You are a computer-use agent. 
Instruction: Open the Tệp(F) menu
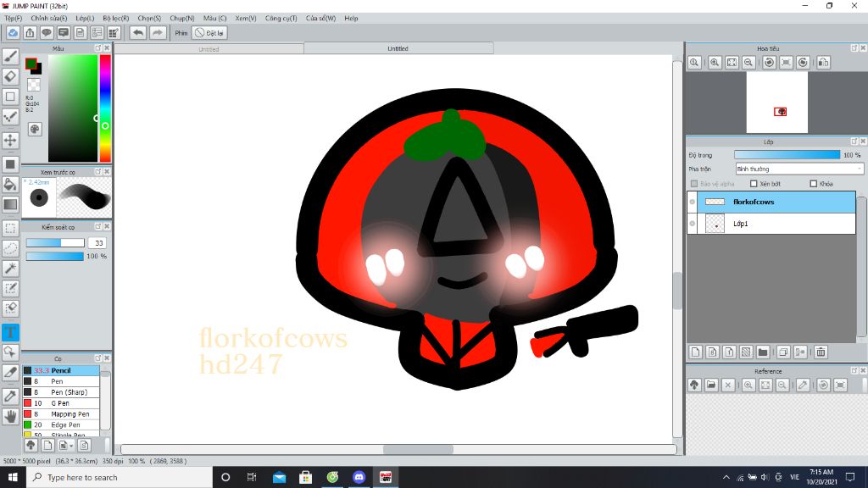14,19
